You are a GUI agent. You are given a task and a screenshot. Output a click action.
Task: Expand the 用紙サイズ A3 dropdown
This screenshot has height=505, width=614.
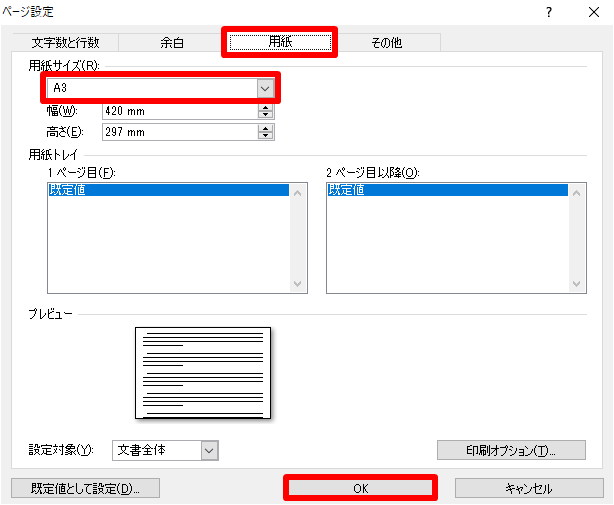265,88
